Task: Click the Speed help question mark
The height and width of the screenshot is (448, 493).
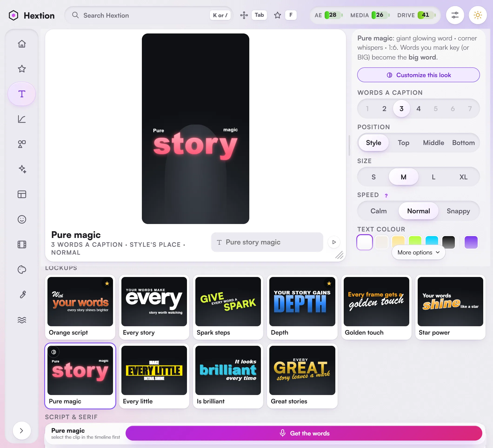Action: click(x=386, y=195)
